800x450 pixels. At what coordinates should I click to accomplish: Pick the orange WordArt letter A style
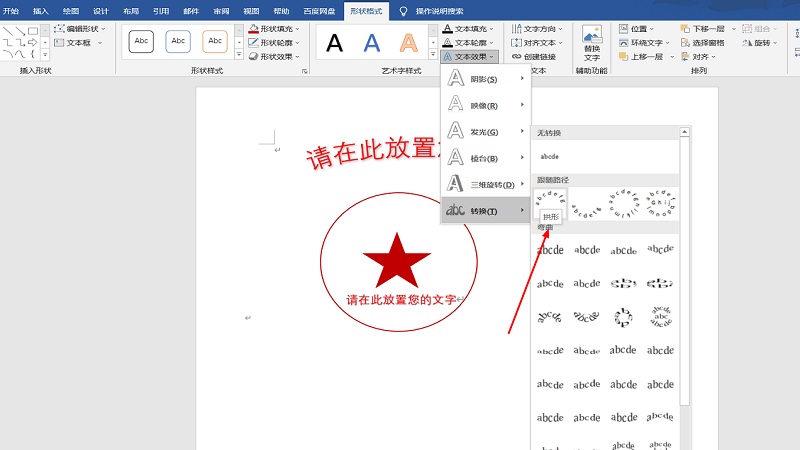coord(408,43)
